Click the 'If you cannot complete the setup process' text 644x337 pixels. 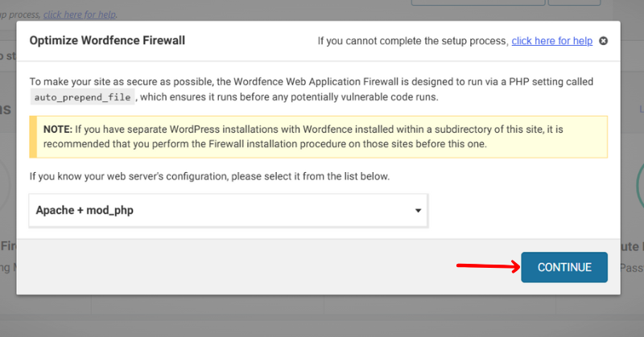click(413, 41)
